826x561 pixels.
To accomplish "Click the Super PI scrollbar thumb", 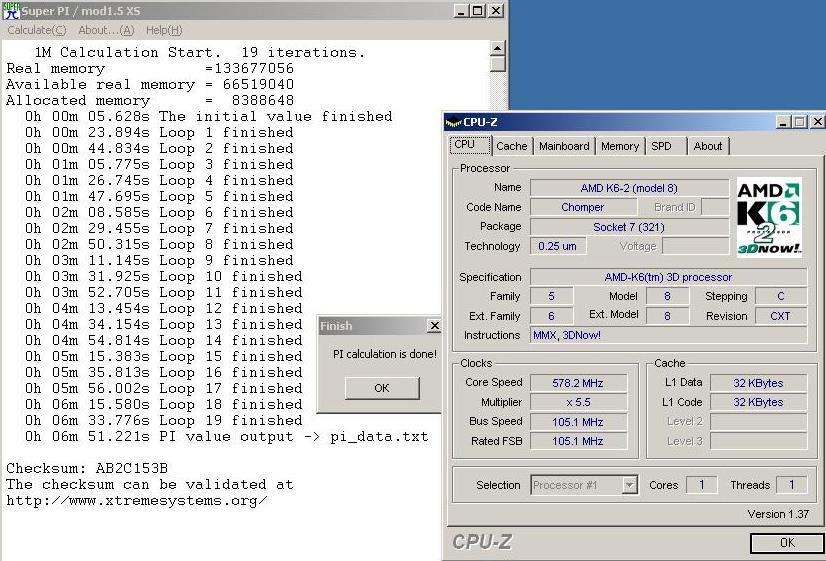I will coord(497,64).
